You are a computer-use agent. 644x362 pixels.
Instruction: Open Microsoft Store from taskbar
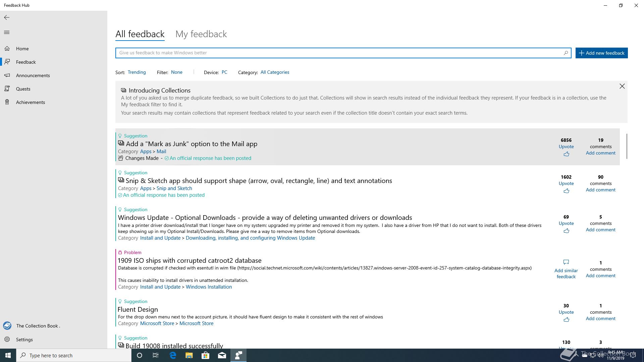pyautogui.click(x=205, y=355)
